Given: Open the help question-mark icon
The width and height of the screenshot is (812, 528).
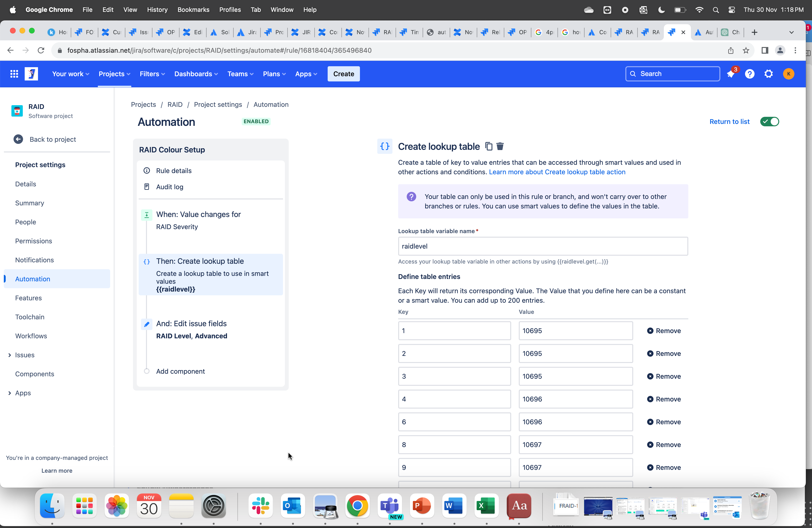Looking at the screenshot, I should click(x=750, y=74).
